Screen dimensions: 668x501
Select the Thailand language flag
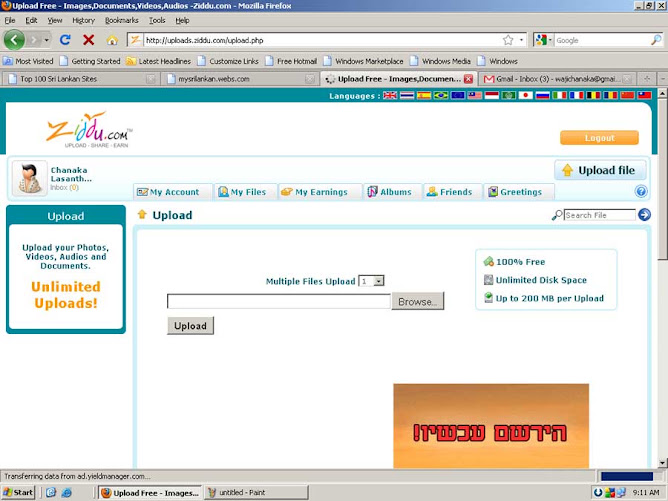[407, 95]
